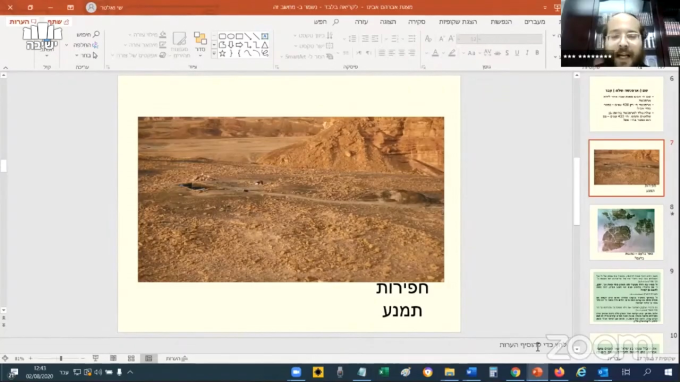The height and width of the screenshot is (382, 680).
Task: Select slide 9 green text thumbnail
Action: (626, 297)
